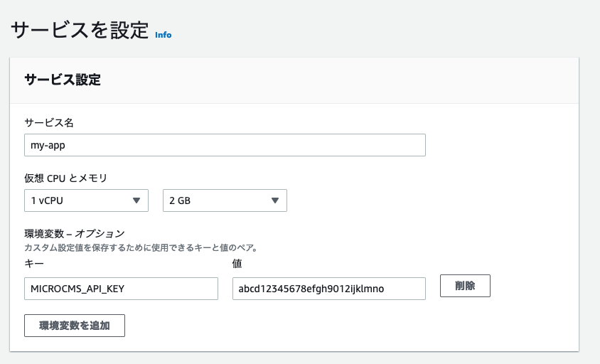Click the サービス設定 panel header

(63, 80)
